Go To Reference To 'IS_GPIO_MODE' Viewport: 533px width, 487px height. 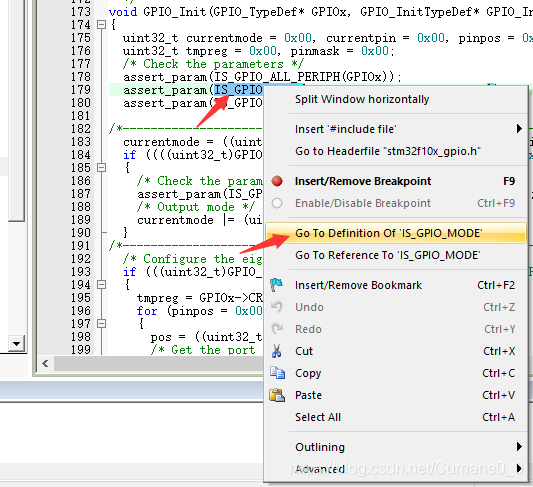396,255
